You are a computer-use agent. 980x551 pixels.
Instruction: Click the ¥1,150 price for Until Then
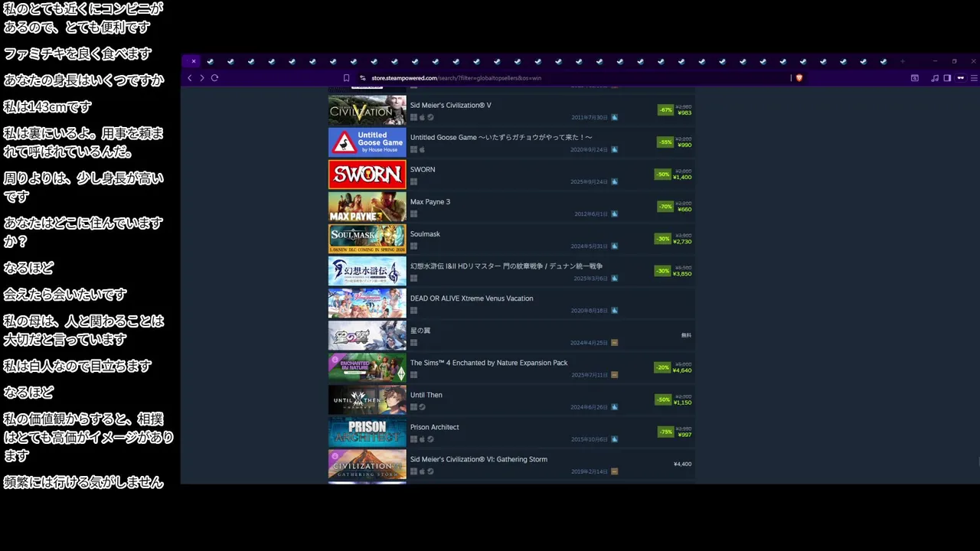[x=682, y=402]
